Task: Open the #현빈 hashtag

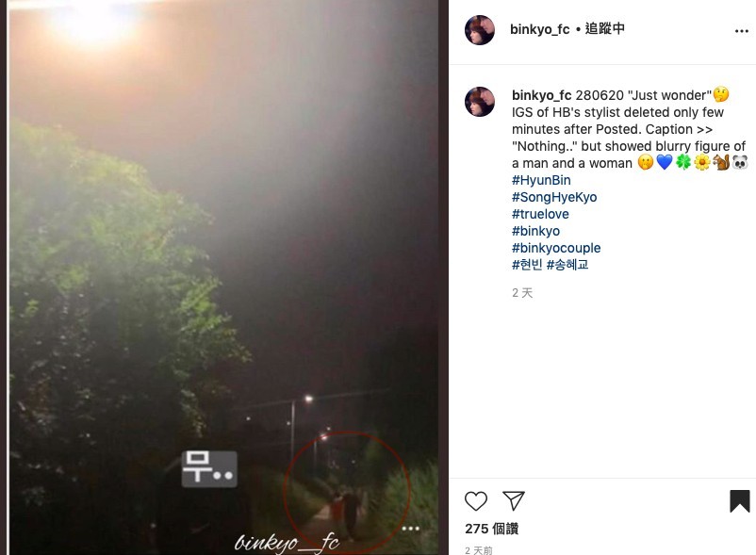Action: pos(527,265)
